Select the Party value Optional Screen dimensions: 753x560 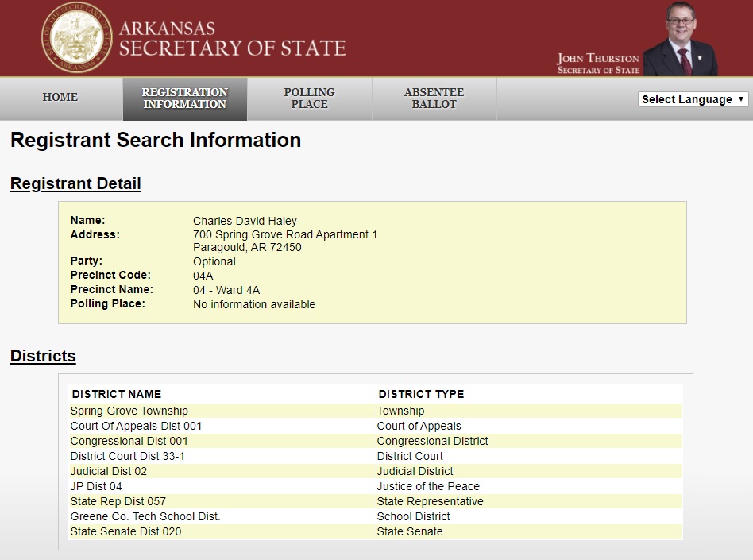(214, 262)
